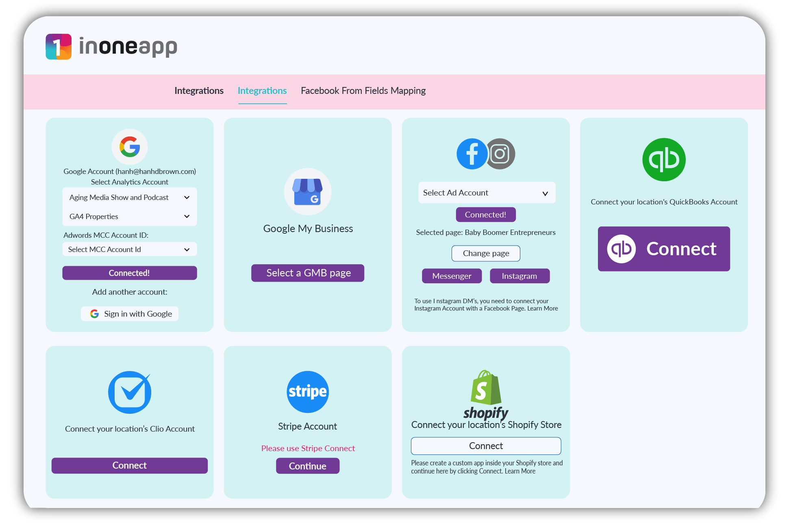Click the Change page button

coord(486,254)
